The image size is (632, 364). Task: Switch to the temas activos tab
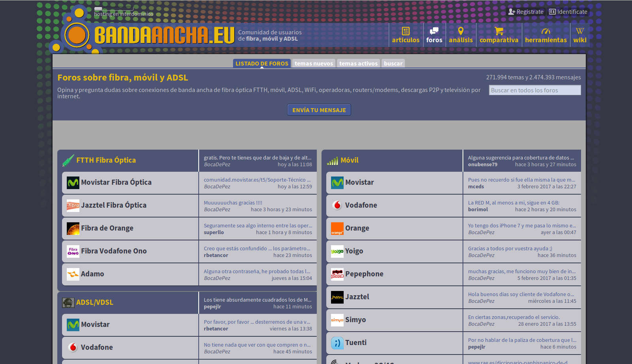tap(358, 63)
